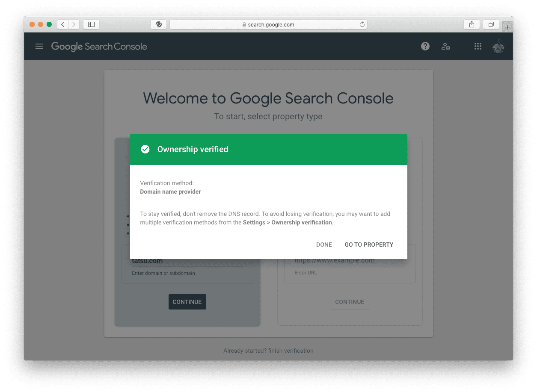Click the Safari Share icon
The height and width of the screenshot is (392, 537).
click(472, 24)
